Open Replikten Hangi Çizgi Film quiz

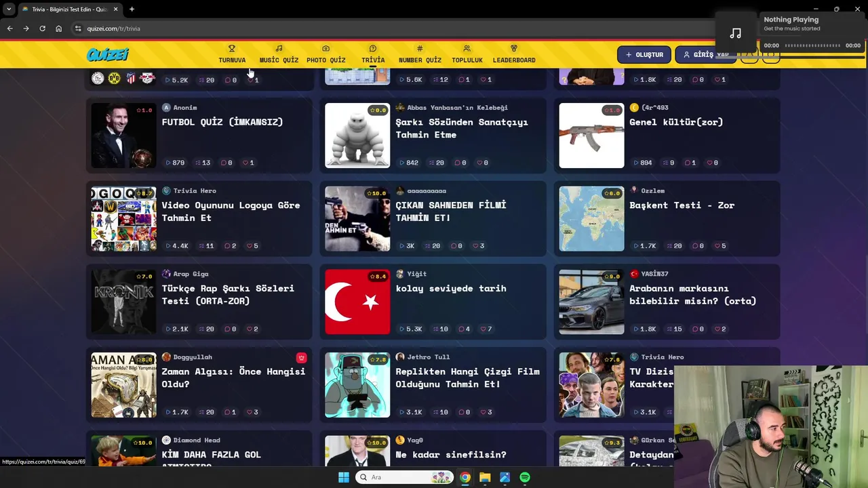point(467,378)
